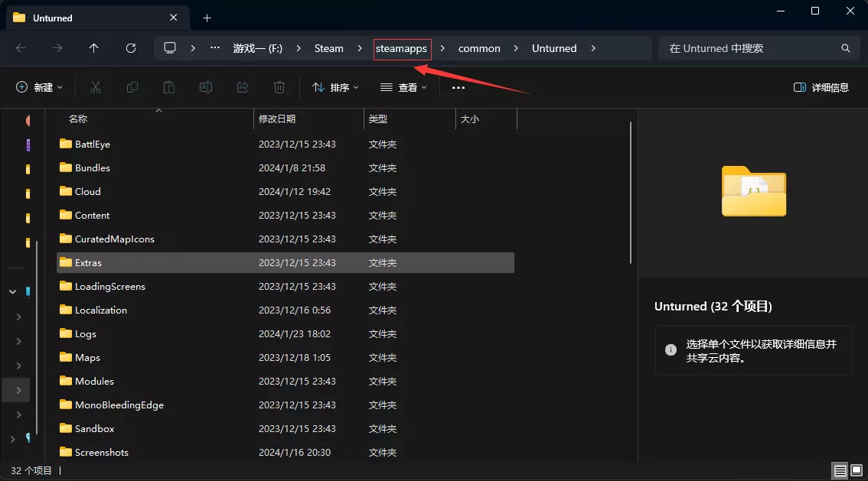868x481 pixels.
Task: Expand chevron after steamapps breadcrumb
Action: click(x=442, y=48)
